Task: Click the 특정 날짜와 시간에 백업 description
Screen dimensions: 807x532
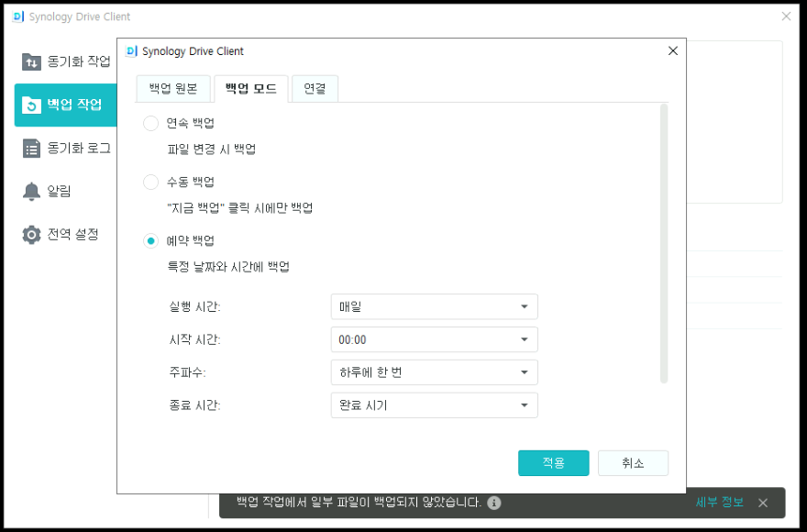Action: (228, 267)
